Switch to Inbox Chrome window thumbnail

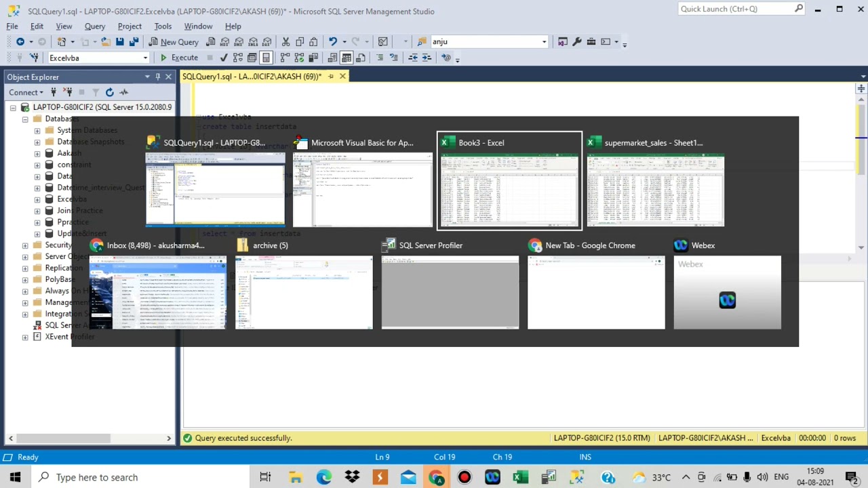tap(157, 283)
